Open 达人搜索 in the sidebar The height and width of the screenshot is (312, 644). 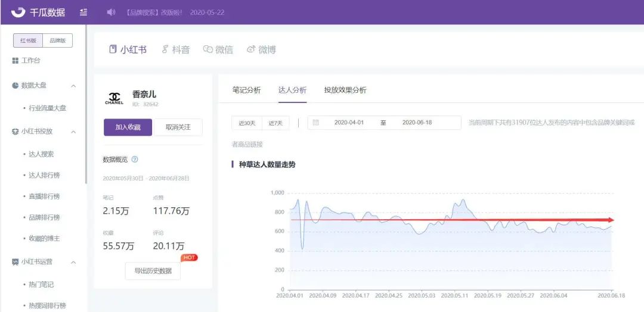[41, 154]
